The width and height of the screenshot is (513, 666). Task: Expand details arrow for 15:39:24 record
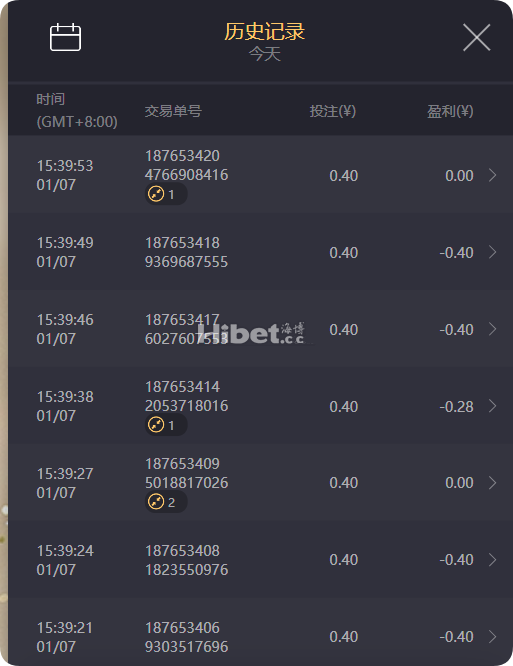(x=493, y=560)
